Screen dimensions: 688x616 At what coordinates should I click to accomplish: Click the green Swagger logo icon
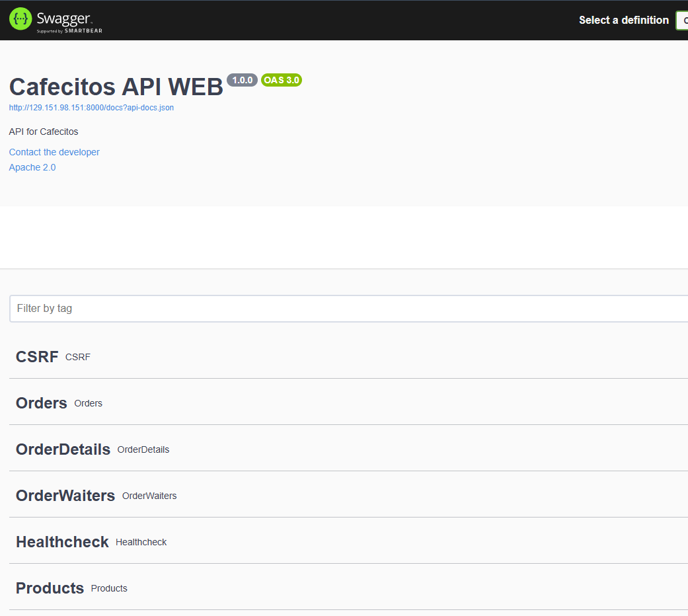pyautogui.click(x=20, y=19)
